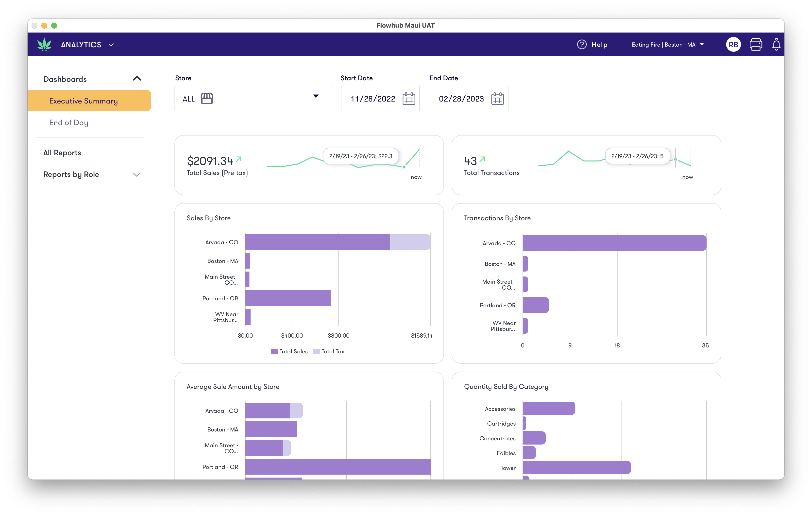
Task: Click Portland - OR bar in Transactions By Store
Action: 536,305
